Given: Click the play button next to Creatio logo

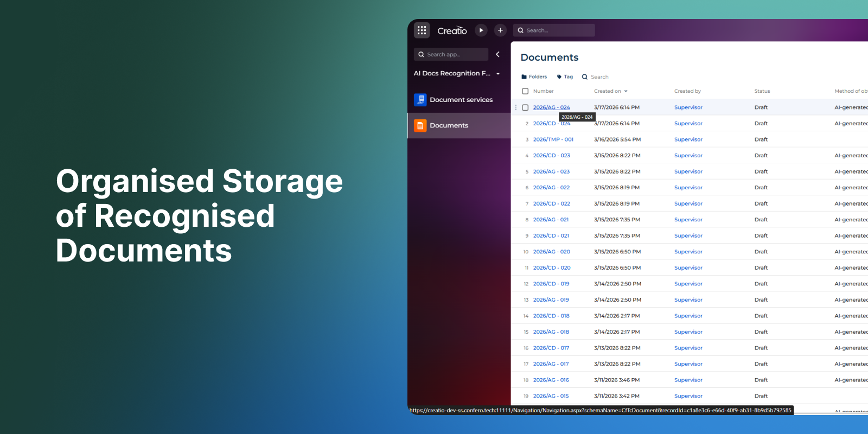Looking at the screenshot, I should point(481,30).
